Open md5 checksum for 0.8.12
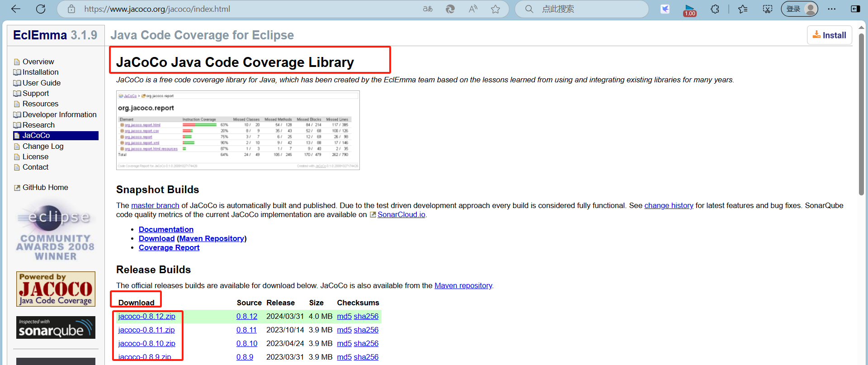868x365 pixels. [x=344, y=316]
